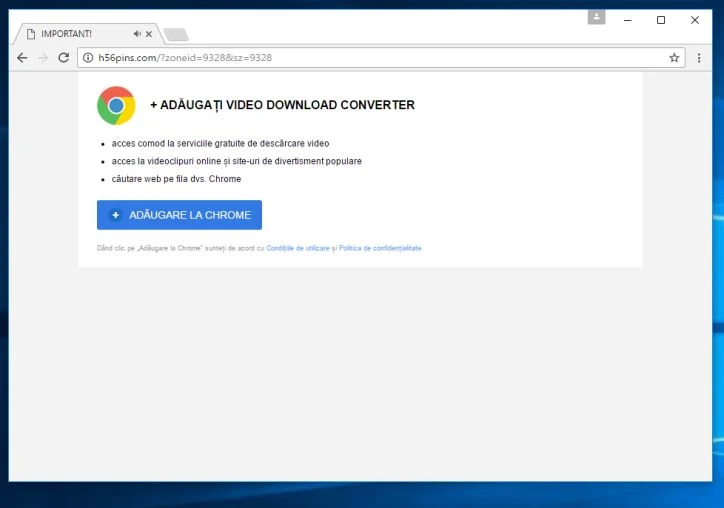View site information icon in address bar
The width and height of the screenshot is (724, 508).
click(88, 58)
